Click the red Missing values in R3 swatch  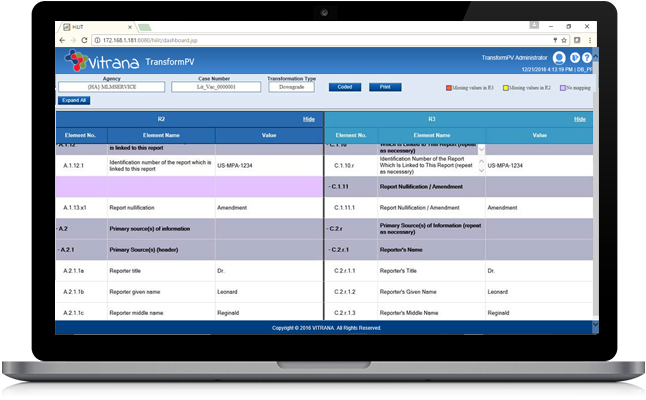(449, 87)
